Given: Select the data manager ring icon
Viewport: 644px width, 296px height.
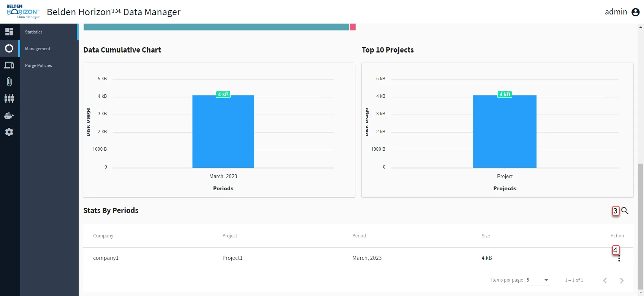Looking at the screenshot, I should pyautogui.click(x=9, y=48).
